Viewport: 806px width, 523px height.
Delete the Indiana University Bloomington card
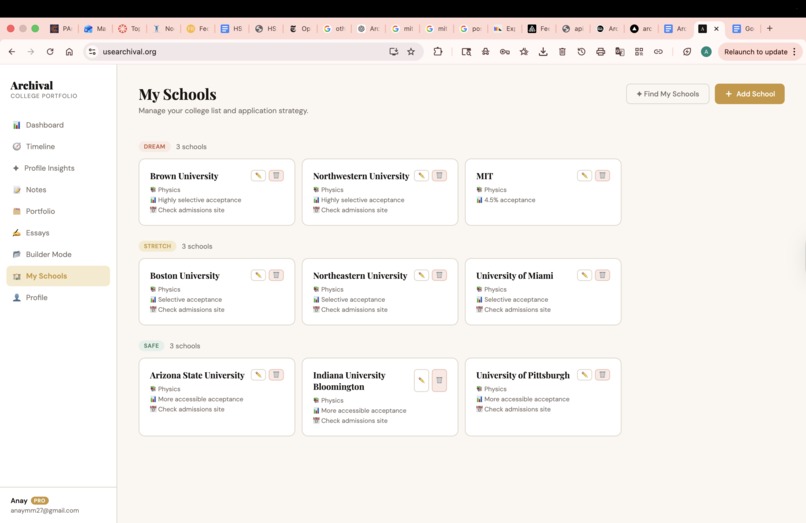pyautogui.click(x=439, y=381)
